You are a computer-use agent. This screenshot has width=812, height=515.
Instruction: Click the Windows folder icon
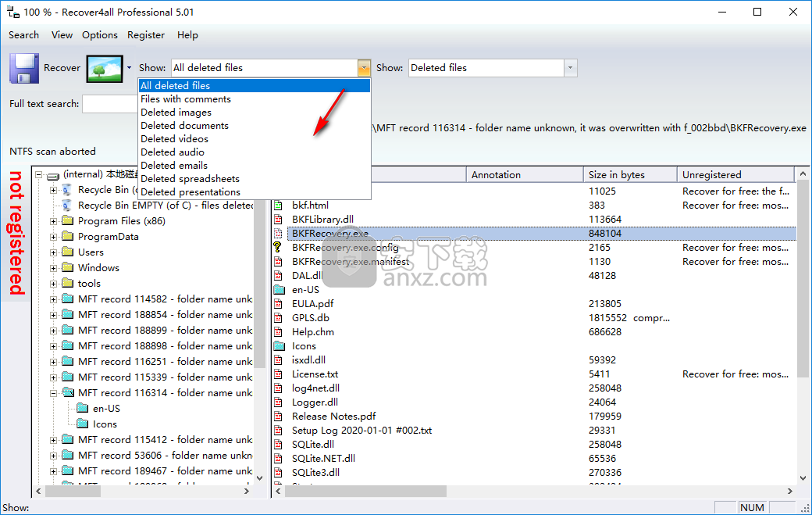(68, 268)
